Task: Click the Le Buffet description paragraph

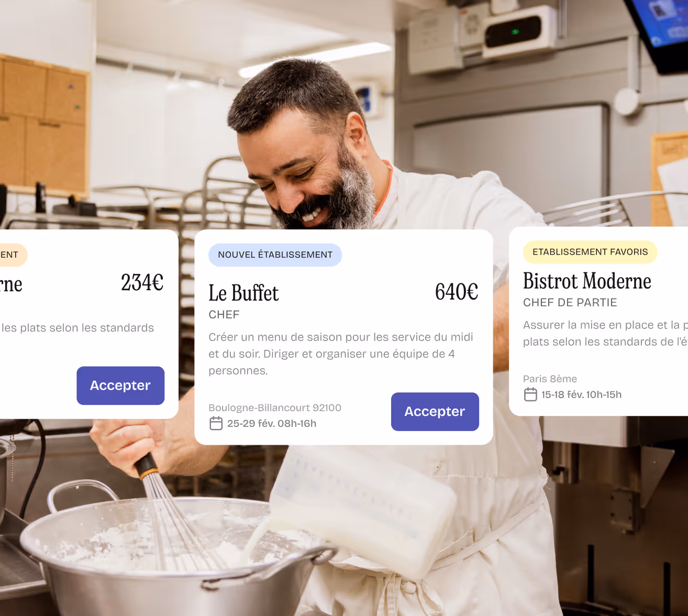Action: pos(341,354)
